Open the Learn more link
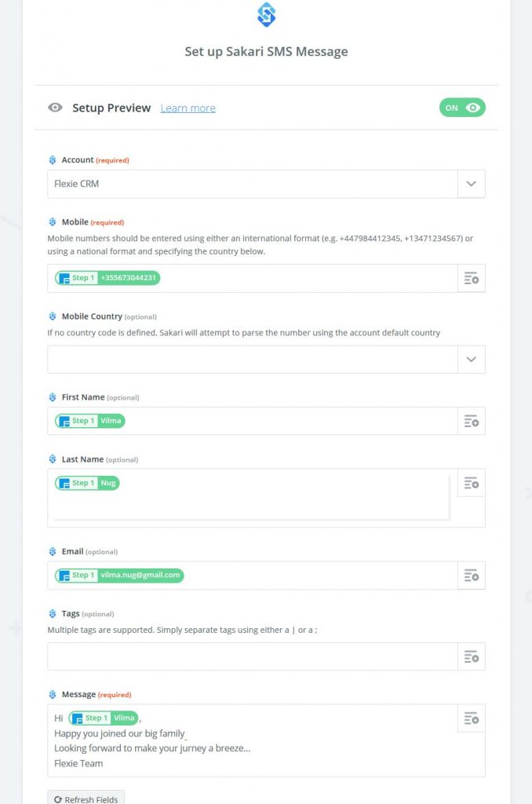 click(188, 108)
